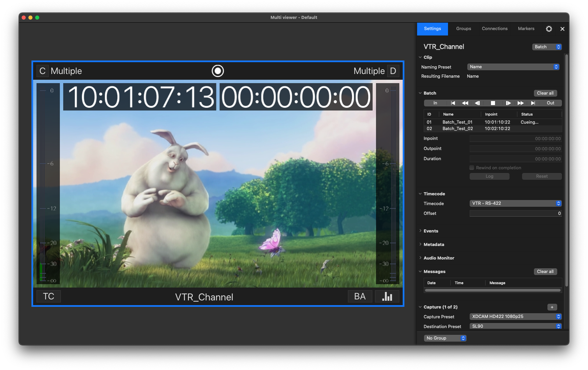Sort batch list by Status column

(539, 115)
